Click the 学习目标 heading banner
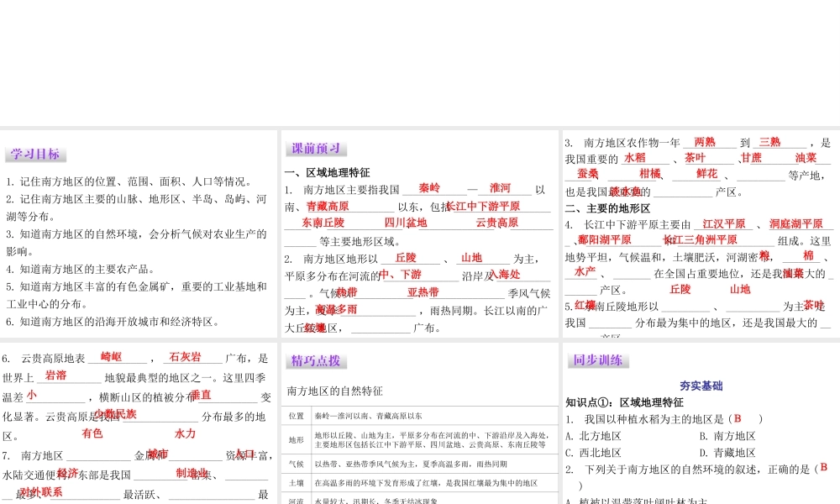This screenshot has height=504, width=840. [x=35, y=155]
